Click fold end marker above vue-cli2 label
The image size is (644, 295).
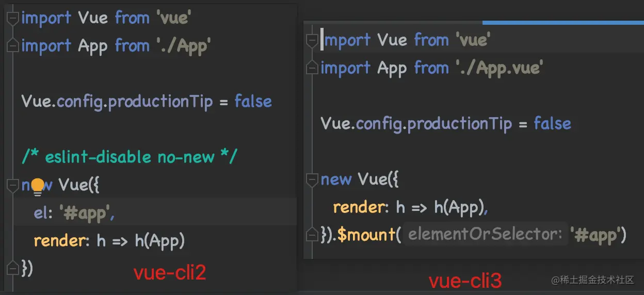point(13,268)
